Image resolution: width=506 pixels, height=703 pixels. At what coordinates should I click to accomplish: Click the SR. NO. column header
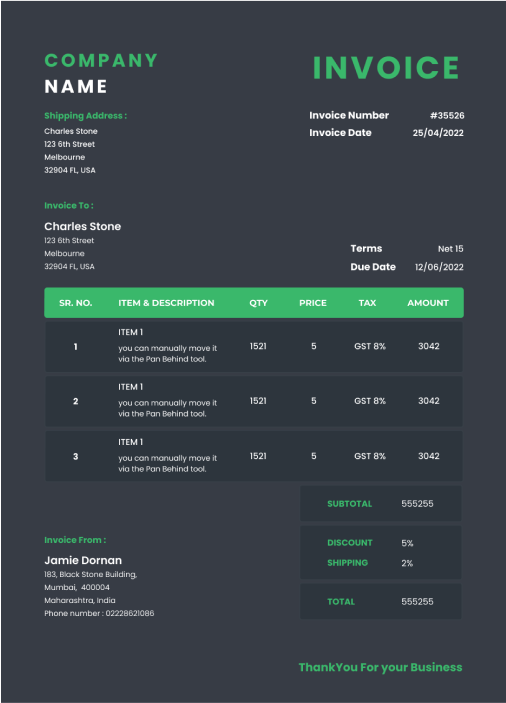point(76,303)
